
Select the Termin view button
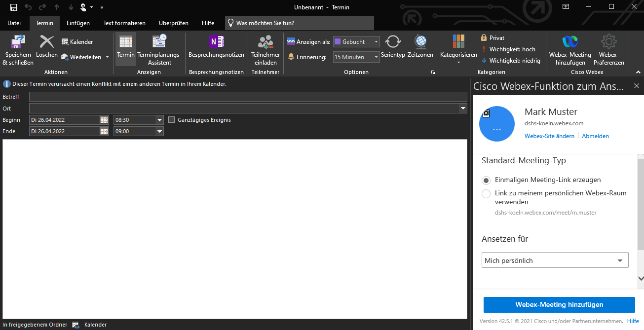126,49
